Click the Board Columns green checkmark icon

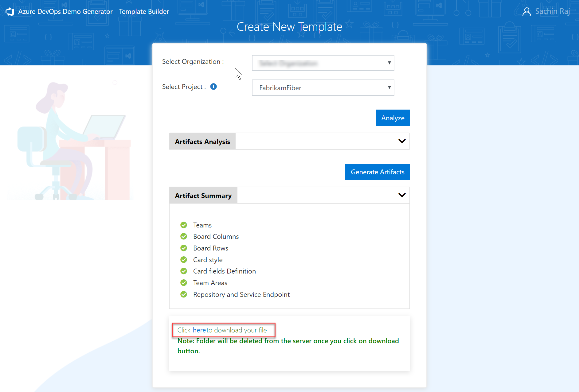pyautogui.click(x=184, y=236)
